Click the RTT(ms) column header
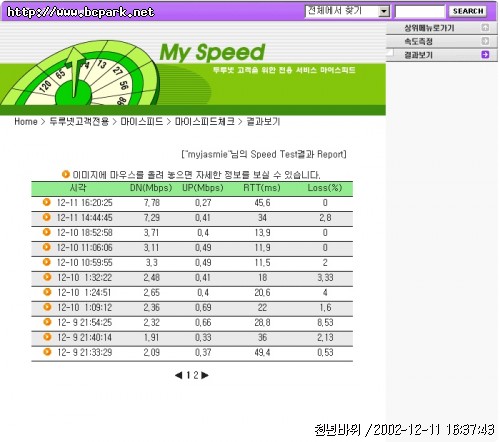This screenshot has height=442, width=500. [262, 188]
